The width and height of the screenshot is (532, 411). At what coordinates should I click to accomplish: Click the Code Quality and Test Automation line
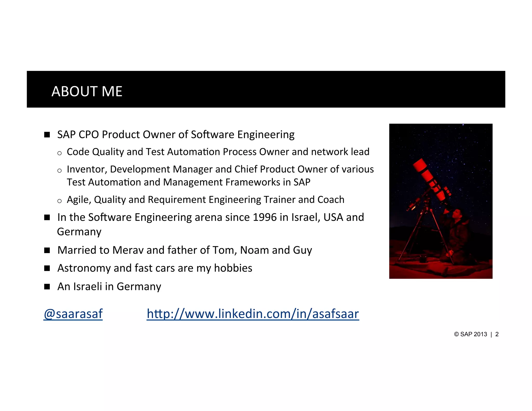(218, 152)
